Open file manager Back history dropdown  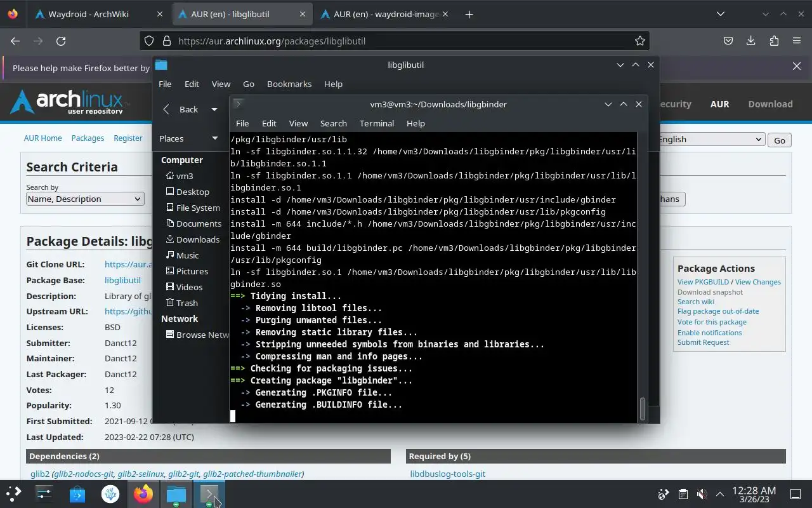tap(214, 109)
